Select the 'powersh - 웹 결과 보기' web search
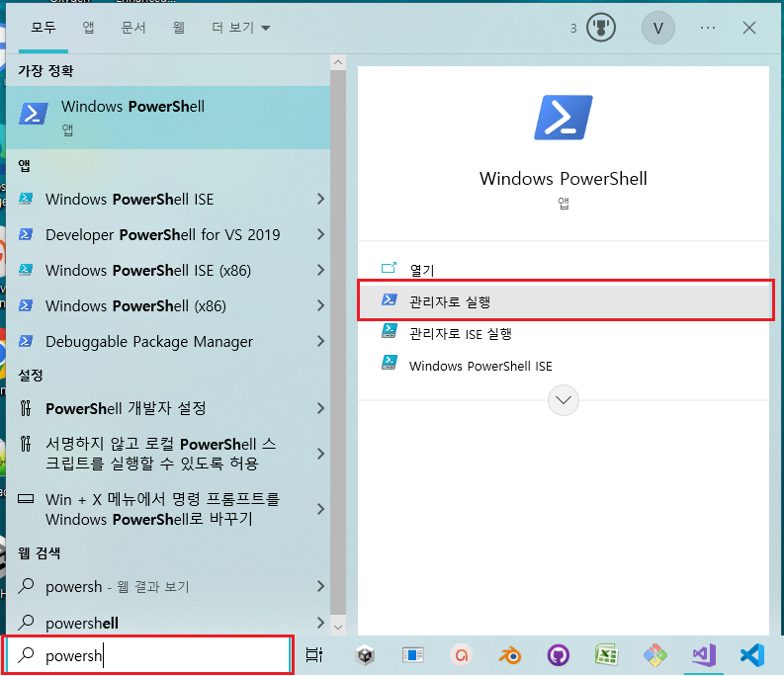Image resolution: width=784 pixels, height=676 pixels. tap(168, 586)
